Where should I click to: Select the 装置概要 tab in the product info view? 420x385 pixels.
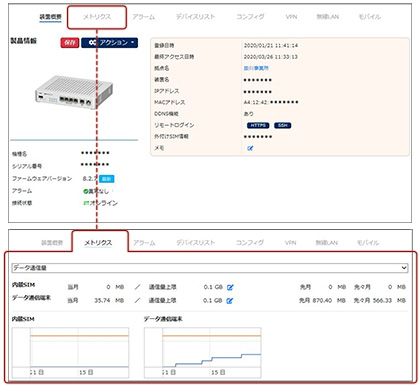pyautogui.click(x=50, y=17)
